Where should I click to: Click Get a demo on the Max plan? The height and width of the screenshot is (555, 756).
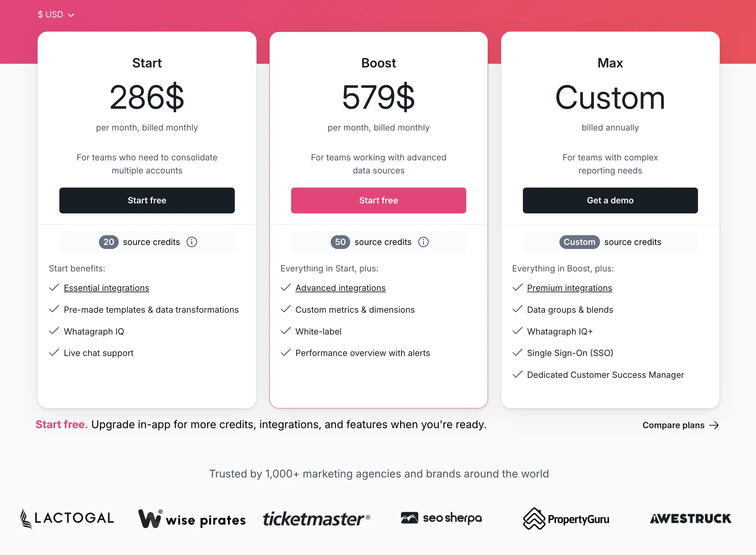pos(610,200)
